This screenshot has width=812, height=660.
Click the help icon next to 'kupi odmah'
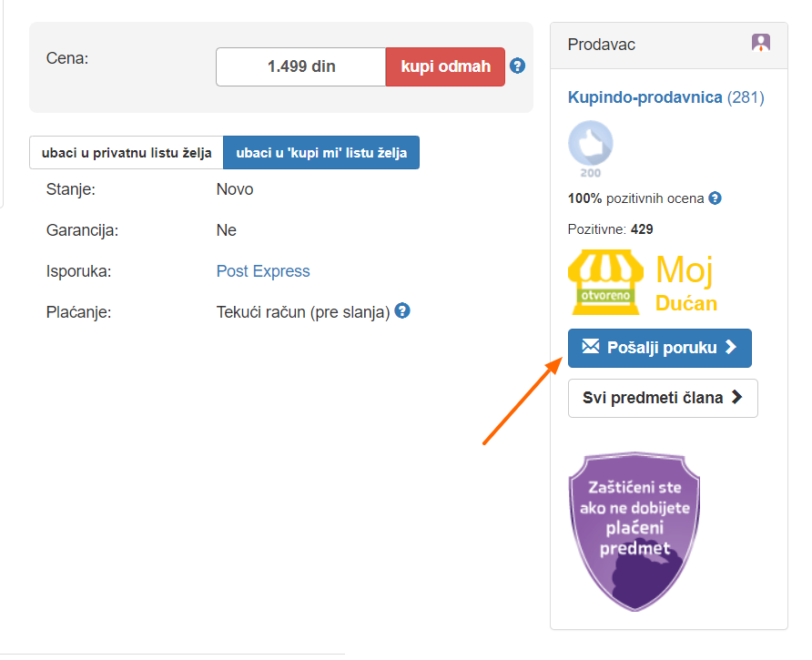(517, 66)
